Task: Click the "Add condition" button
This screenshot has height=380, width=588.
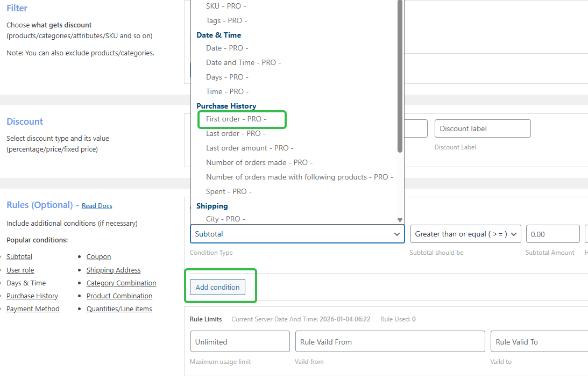Action: [x=217, y=288]
